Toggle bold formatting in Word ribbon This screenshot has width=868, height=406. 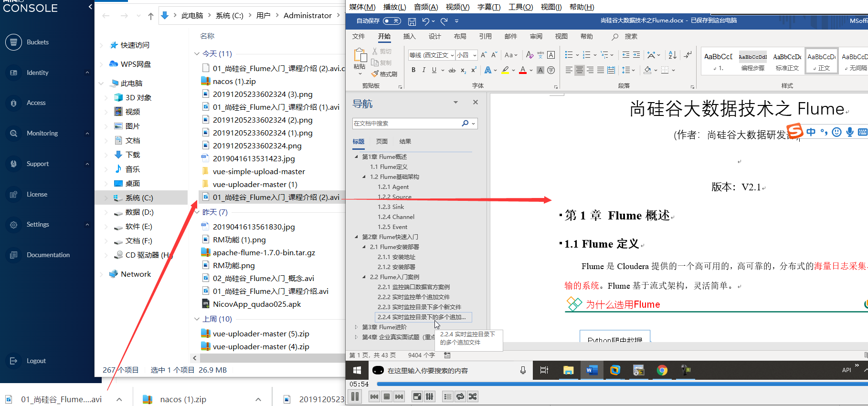tap(413, 70)
